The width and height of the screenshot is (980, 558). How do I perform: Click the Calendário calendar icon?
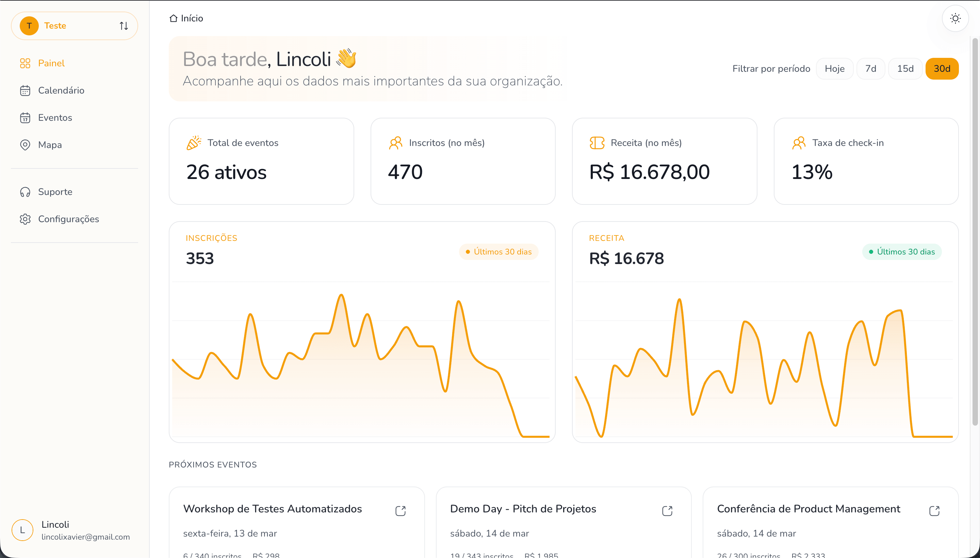click(x=25, y=91)
